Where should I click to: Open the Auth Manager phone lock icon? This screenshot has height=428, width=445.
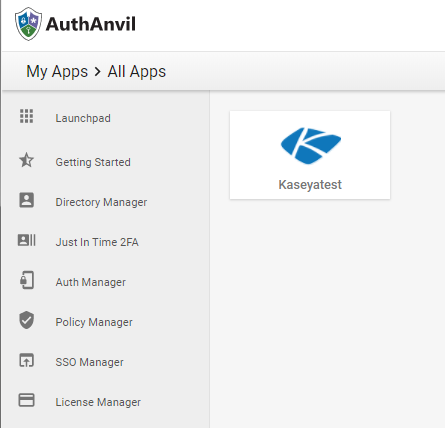pyautogui.click(x=26, y=280)
